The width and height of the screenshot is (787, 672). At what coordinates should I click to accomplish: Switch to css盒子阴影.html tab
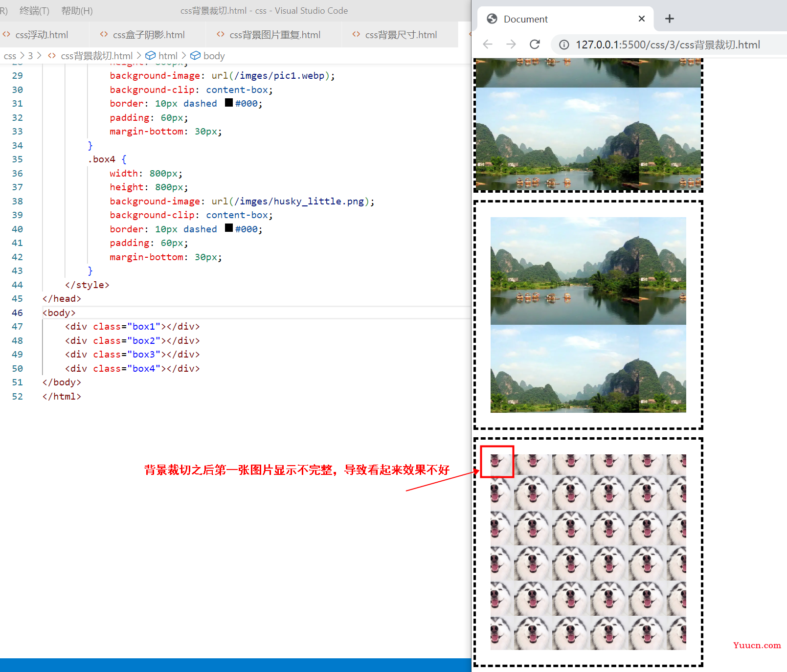149,35
